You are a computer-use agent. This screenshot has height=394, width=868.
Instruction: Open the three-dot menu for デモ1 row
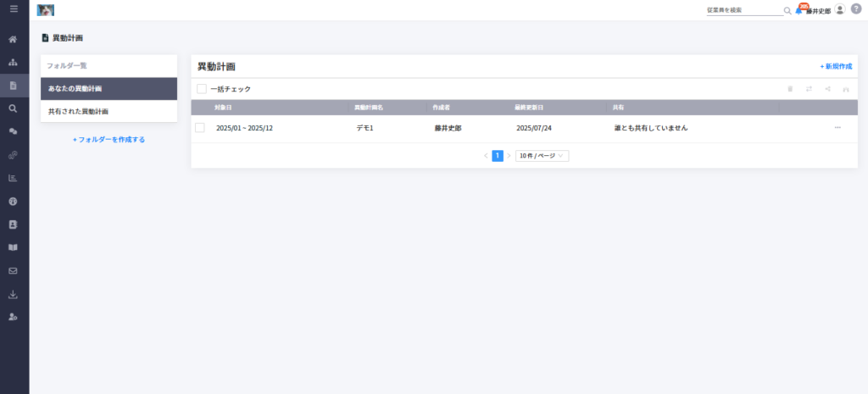tap(837, 128)
